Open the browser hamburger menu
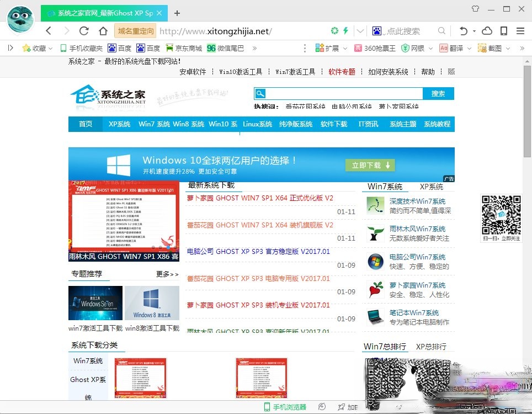This screenshot has width=532, height=414. click(520, 31)
